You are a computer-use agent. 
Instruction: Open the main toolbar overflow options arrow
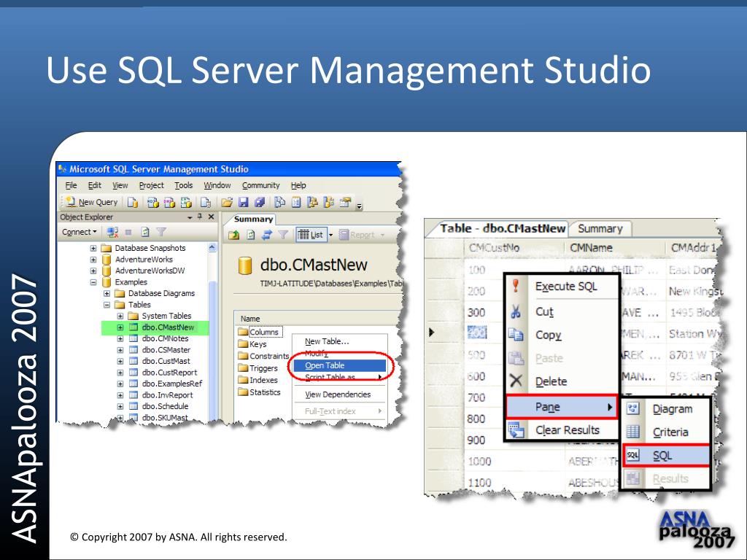click(x=360, y=206)
